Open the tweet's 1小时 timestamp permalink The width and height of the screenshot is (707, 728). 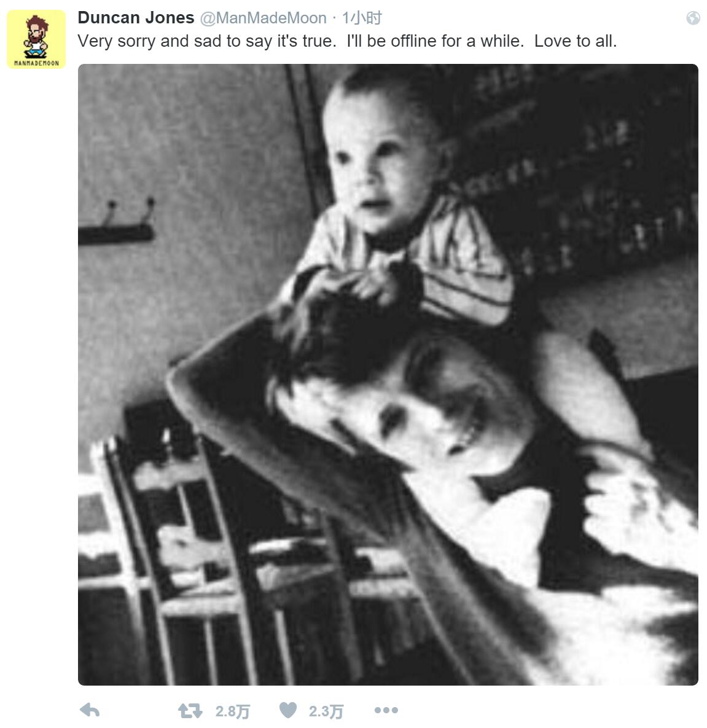[x=362, y=18]
